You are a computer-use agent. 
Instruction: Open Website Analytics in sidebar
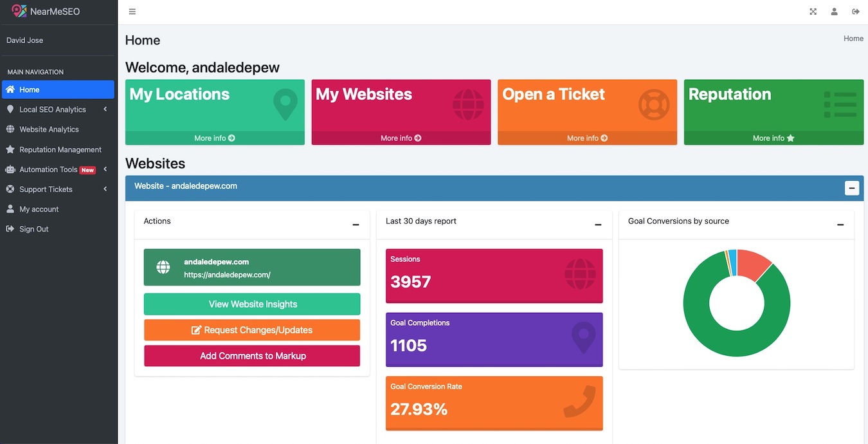[x=49, y=129]
